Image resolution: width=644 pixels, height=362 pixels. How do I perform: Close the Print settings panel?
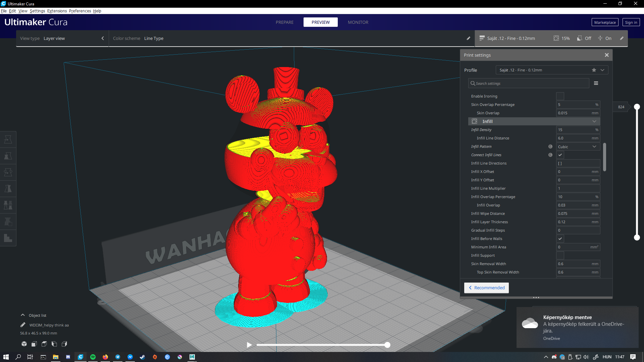point(606,55)
